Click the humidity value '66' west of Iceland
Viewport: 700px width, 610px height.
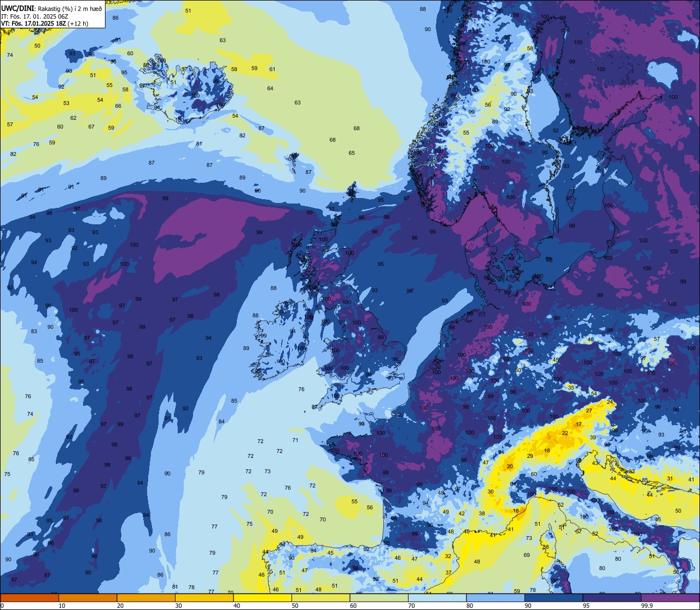(118, 106)
